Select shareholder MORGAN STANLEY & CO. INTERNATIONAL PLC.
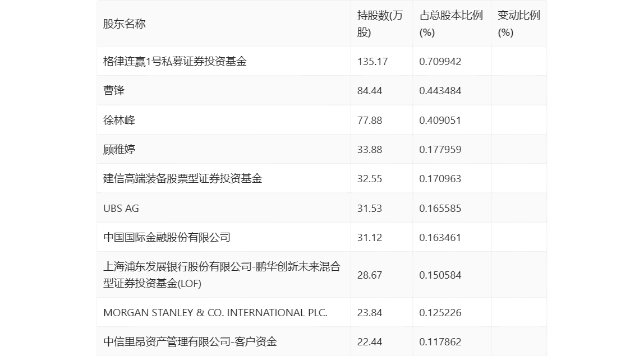The image size is (644, 356). (x=215, y=312)
